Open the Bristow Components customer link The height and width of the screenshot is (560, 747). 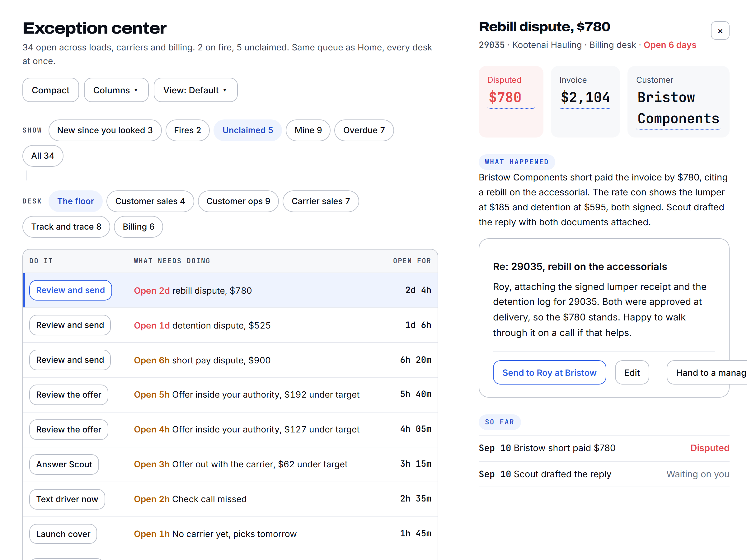pyautogui.click(x=678, y=108)
